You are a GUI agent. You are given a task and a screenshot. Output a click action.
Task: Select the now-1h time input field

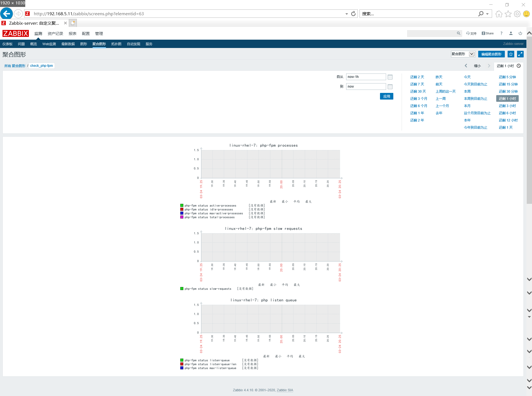(x=366, y=77)
